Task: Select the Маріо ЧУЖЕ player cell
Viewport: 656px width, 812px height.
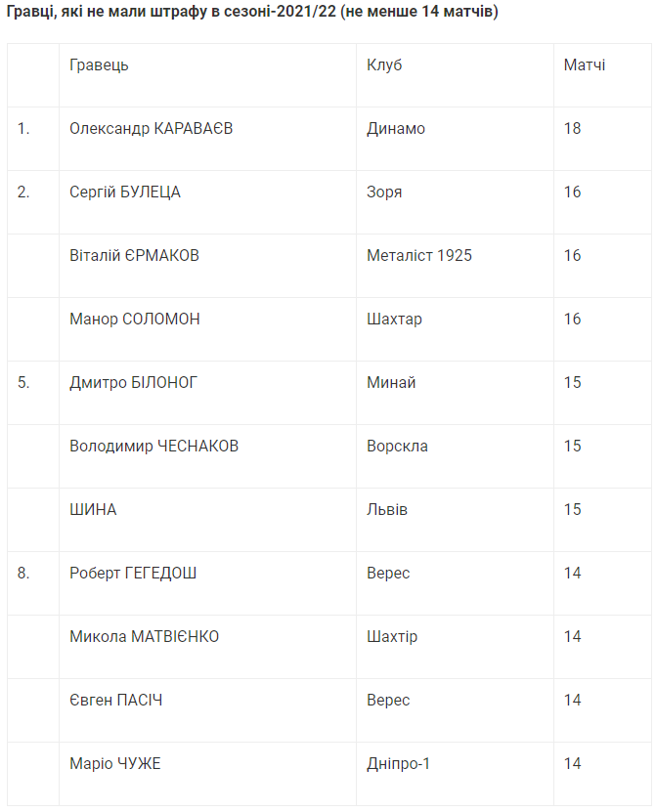Action: tap(114, 764)
